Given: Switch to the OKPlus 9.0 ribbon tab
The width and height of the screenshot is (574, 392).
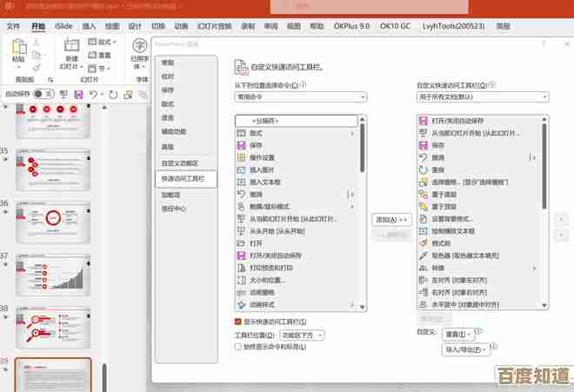Looking at the screenshot, I should (351, 26).
